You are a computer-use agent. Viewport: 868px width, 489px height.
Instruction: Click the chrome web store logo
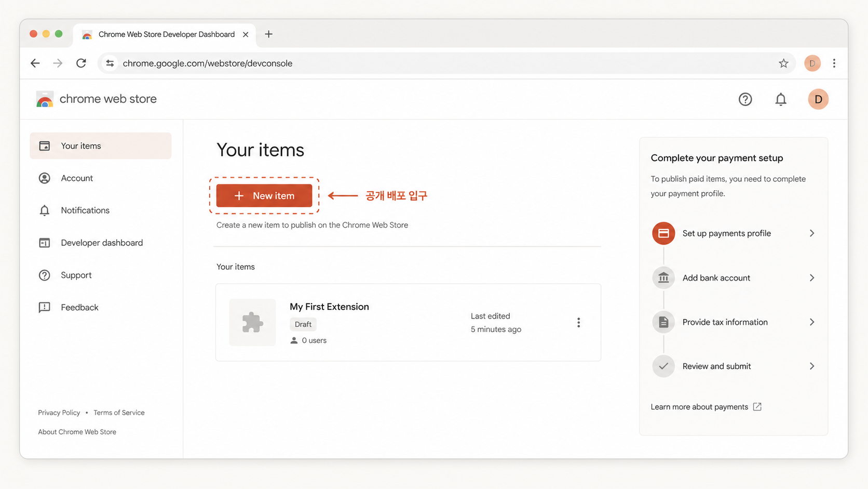pyautogui.click(x=97, y=99)
